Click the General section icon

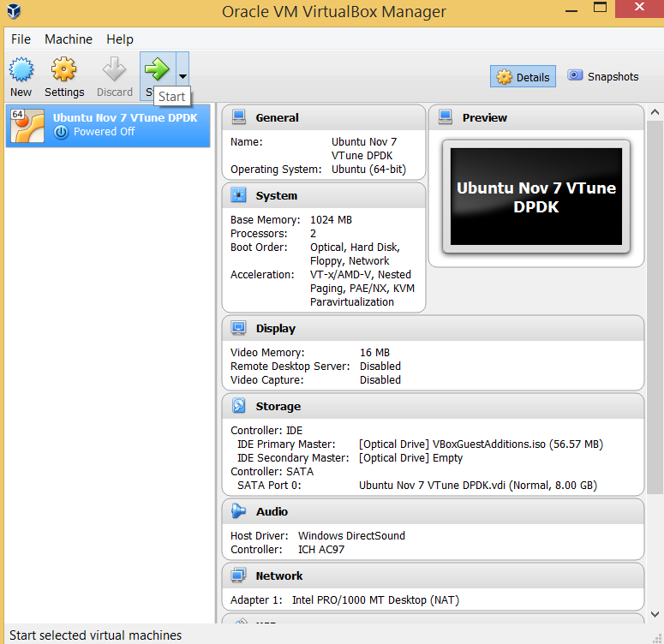(239, 117)
